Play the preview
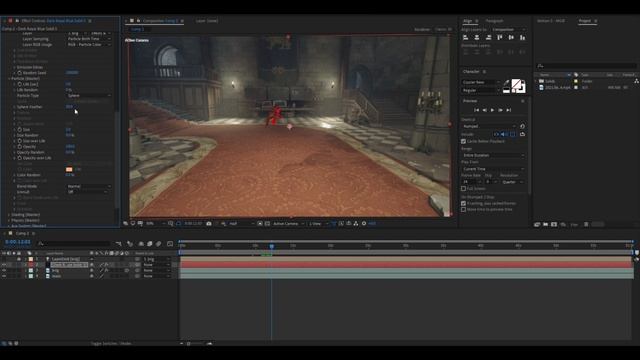 click(492, 110)
